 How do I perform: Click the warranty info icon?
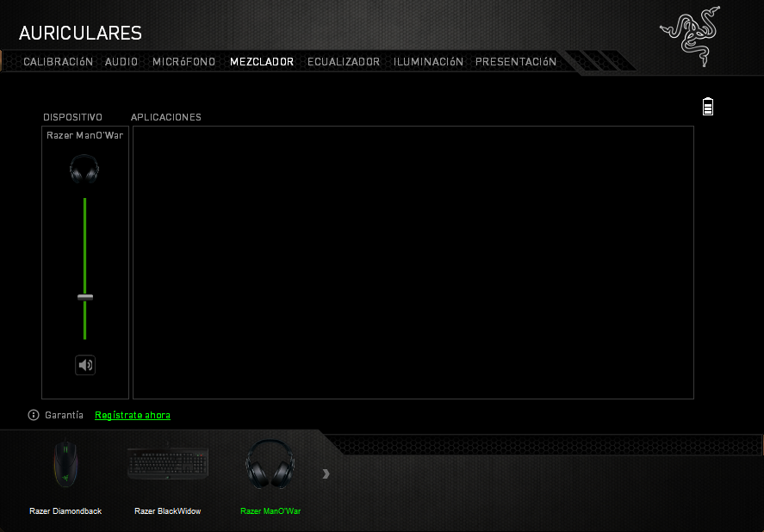pos(34,415)
